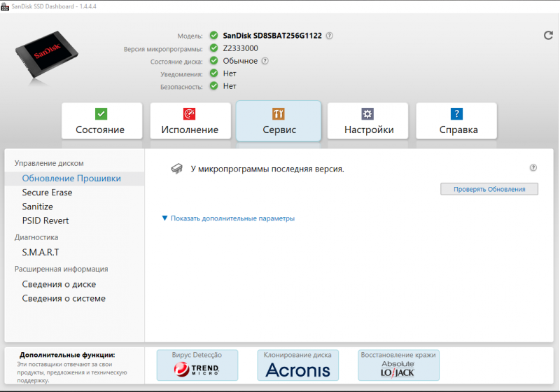This screenshot has height=392, width=560.
Task: Click the Дополнительные функции heading
Action: (67, 355)
